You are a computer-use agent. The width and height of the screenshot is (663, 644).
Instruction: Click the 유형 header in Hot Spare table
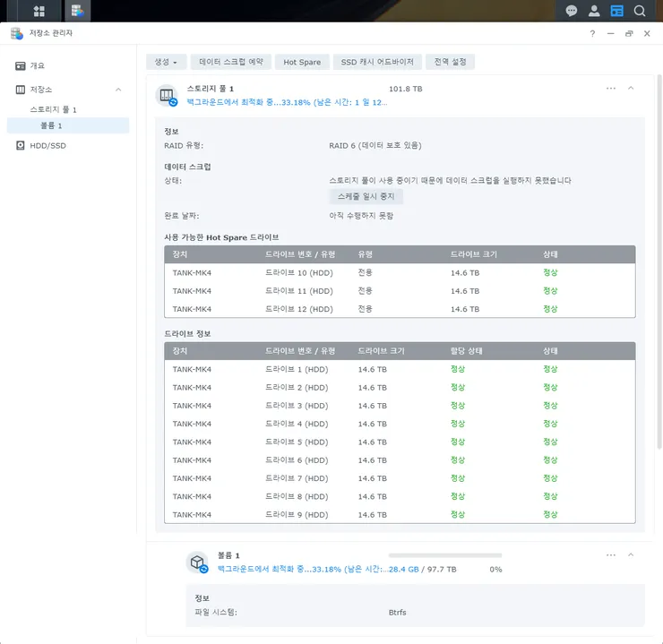(x=366, y=254)
